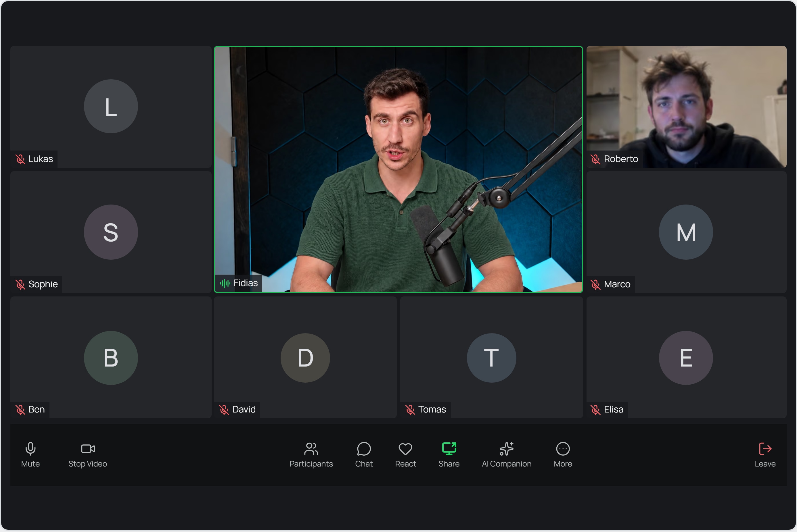This screenshot has width=797, height=532.
Task: Select Marco's M avatar circle
Action: [x=686, y=232]
